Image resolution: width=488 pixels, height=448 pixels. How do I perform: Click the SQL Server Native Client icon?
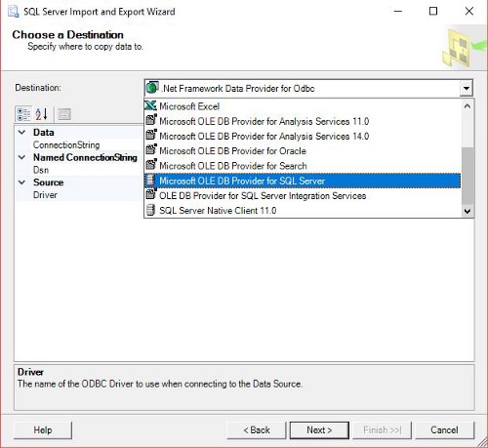[150, 210]
